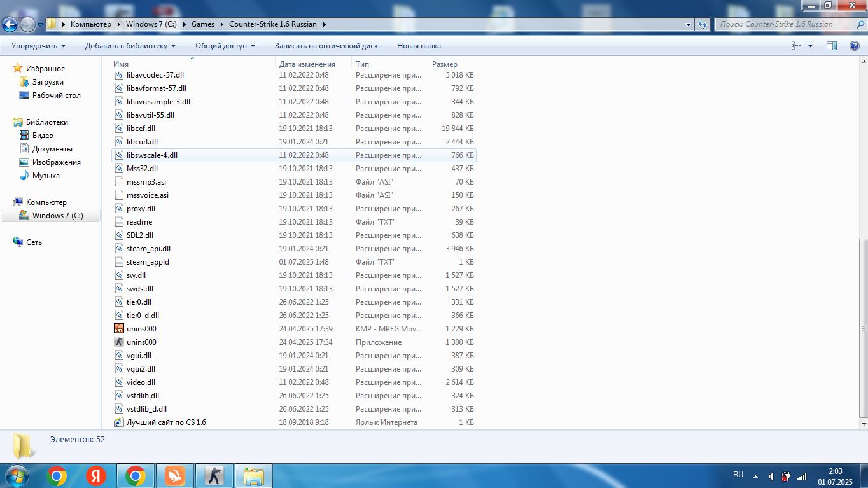Select the tier0_d.dll file
Viewport: 868px width, 488px height.
293,316
